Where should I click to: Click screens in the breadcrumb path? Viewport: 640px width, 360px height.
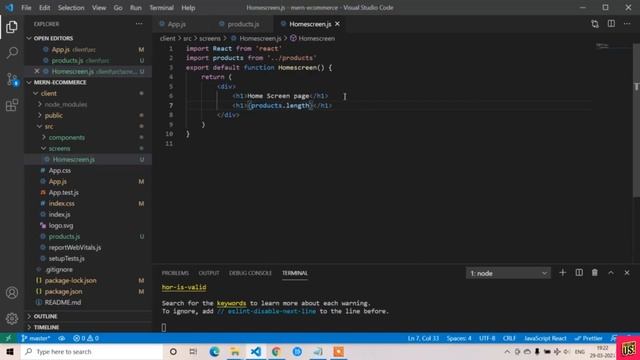pos(210,38)
